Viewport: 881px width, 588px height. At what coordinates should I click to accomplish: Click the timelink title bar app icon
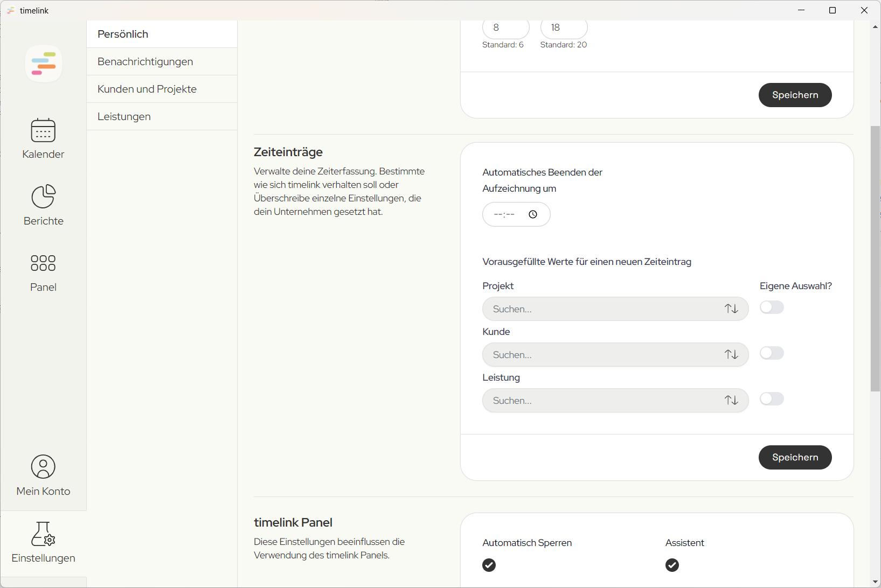pos(11,10)
